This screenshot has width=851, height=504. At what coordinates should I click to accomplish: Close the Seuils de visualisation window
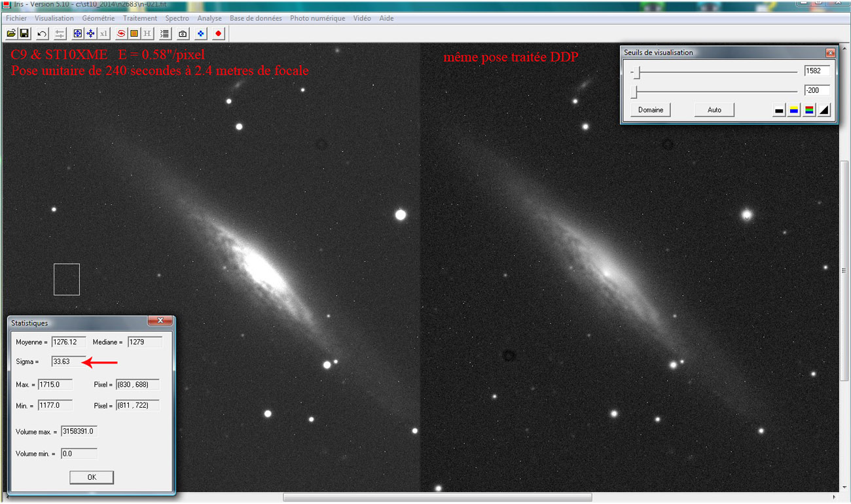830,52
